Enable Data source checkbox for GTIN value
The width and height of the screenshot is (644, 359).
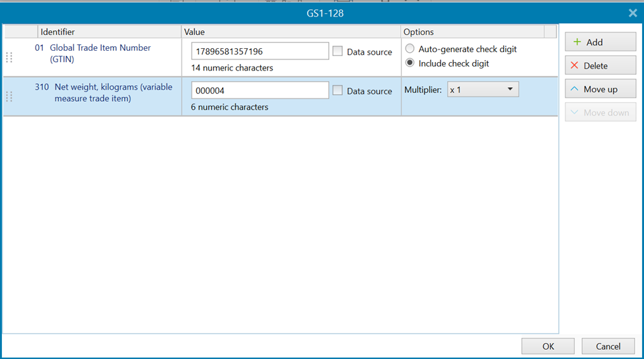tap(338, 51)
